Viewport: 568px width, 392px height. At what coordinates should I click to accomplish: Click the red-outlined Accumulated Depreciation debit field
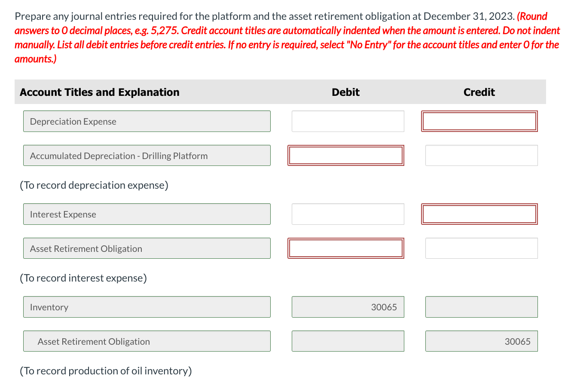(346, 156)
